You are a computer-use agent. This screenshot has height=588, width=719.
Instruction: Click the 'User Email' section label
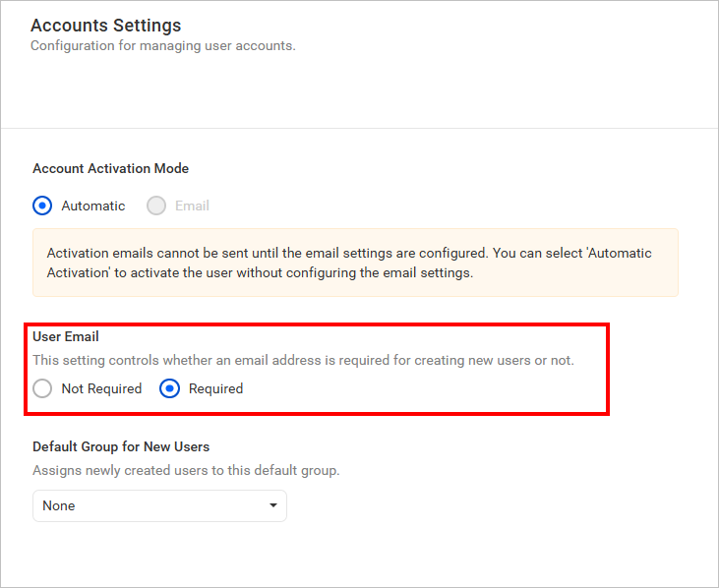66,336
